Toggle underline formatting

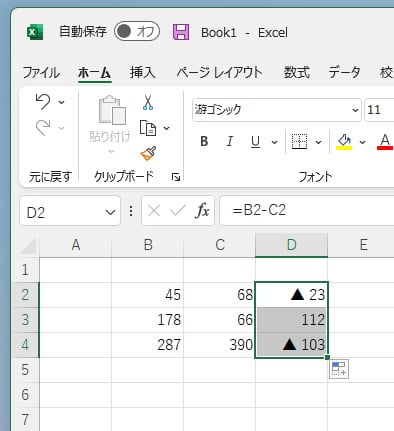coord(255,142)
